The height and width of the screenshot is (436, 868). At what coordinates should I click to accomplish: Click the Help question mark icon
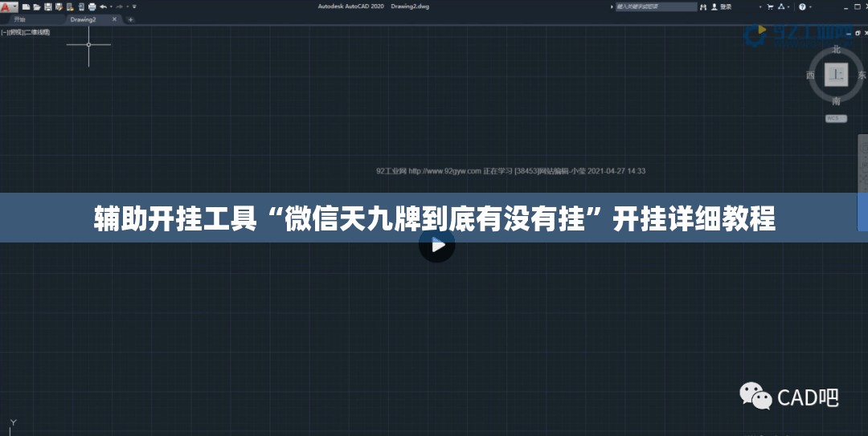[802, 6]
